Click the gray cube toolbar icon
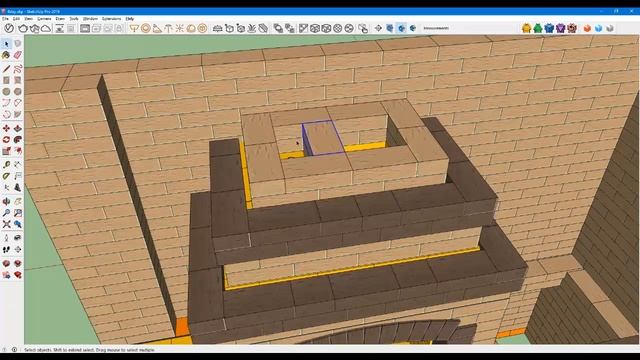The height and width of the screenshot is (360, 640). coord(610,28)
